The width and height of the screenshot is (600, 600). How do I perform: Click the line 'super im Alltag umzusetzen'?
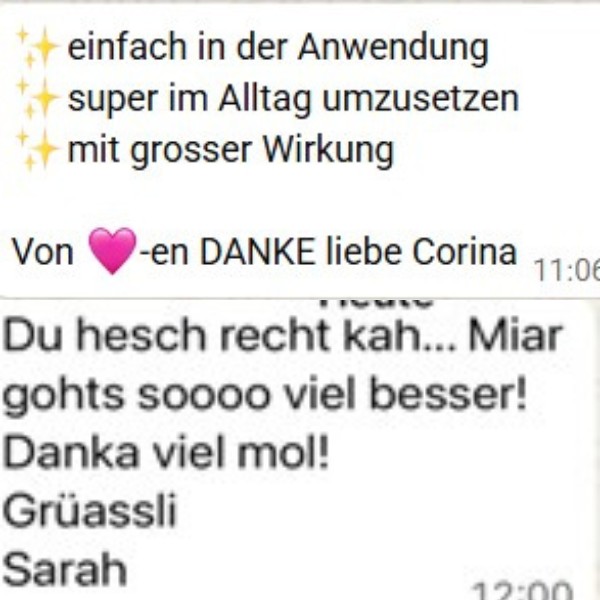293,99
